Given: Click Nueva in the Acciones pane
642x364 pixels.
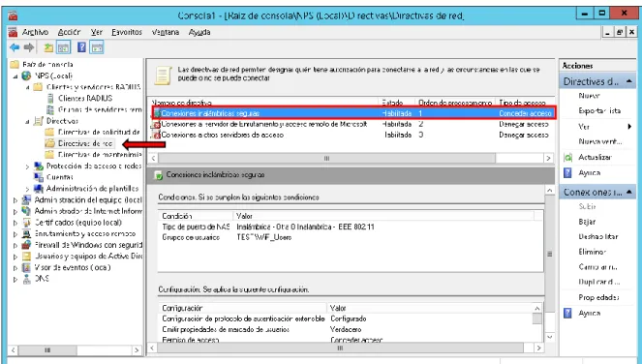Looking at the screenshot, I should pos(589,96).
